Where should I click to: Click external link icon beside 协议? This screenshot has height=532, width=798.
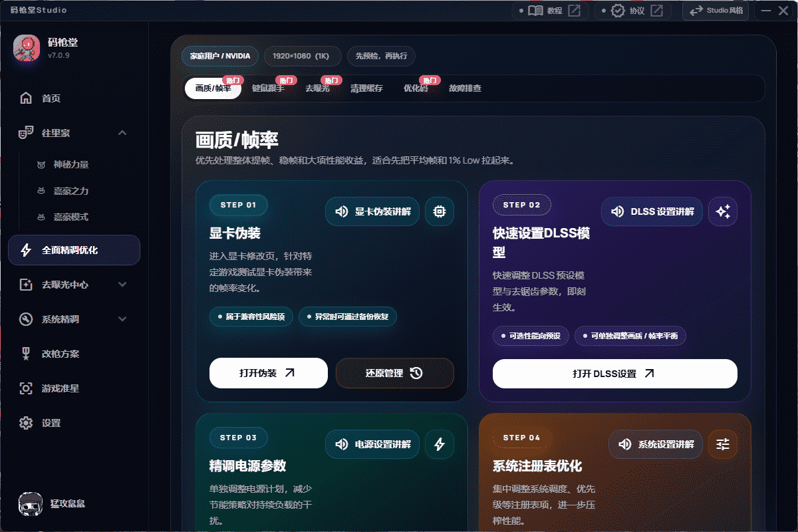click(x=656, y=11)
